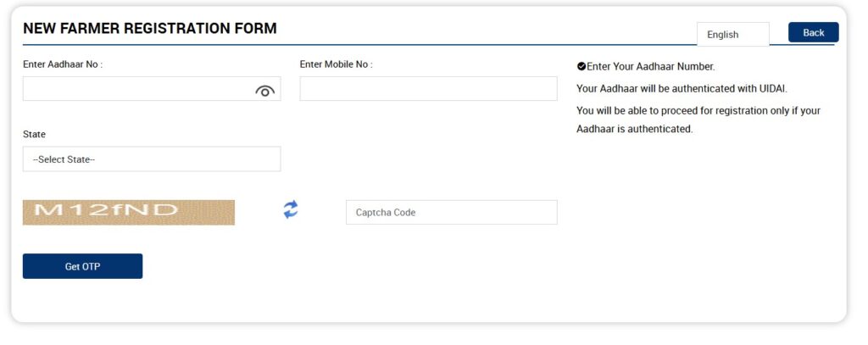Image resolution: width=868 pixels, height=345 pixels.
Task: Click the M12fND captcha image
Action: tap(128, 212)
